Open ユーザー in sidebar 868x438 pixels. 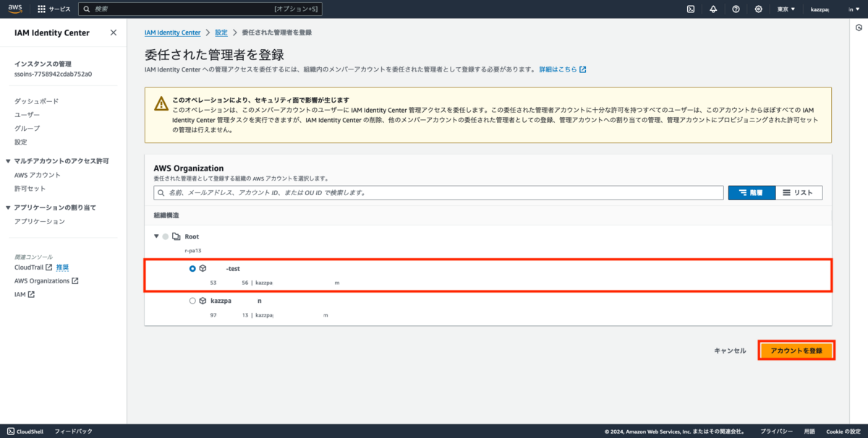[x=27, y=115]
